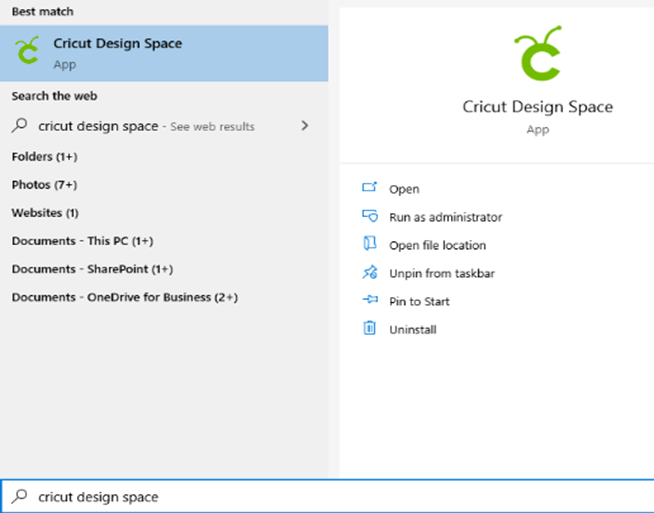The image size is (654, 513).
Task: Click the magnifier icon beside web search suggestion
Action: tap(19, 125)
